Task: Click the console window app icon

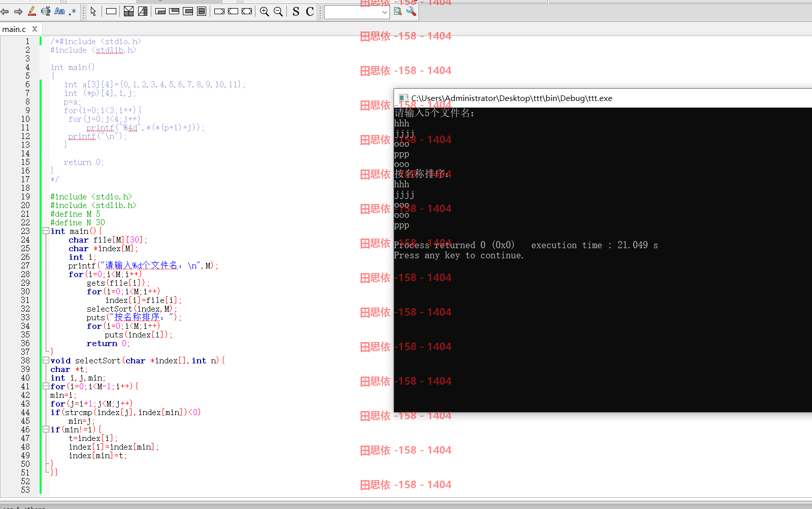Action: point(403,98)
